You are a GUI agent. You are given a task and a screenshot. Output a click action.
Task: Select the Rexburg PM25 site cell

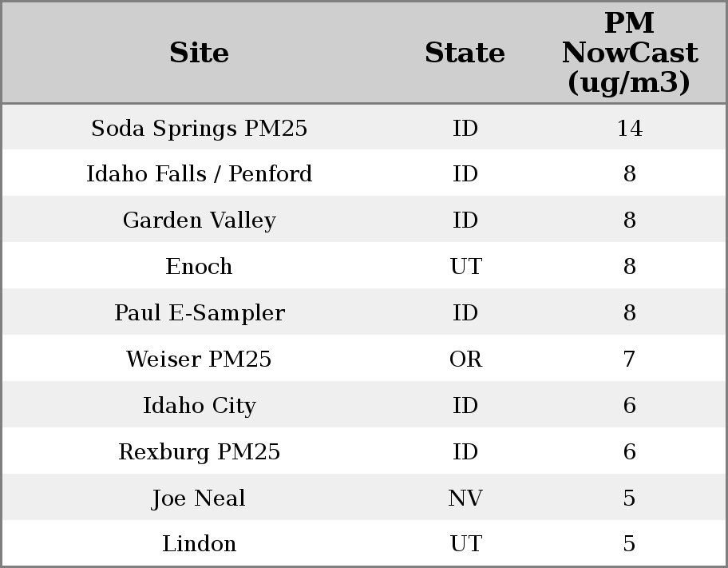pyautogui.click(x=199, y=451)
